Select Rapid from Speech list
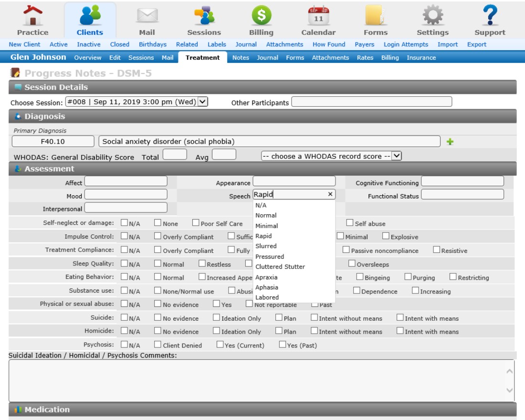 click(263, 236)
